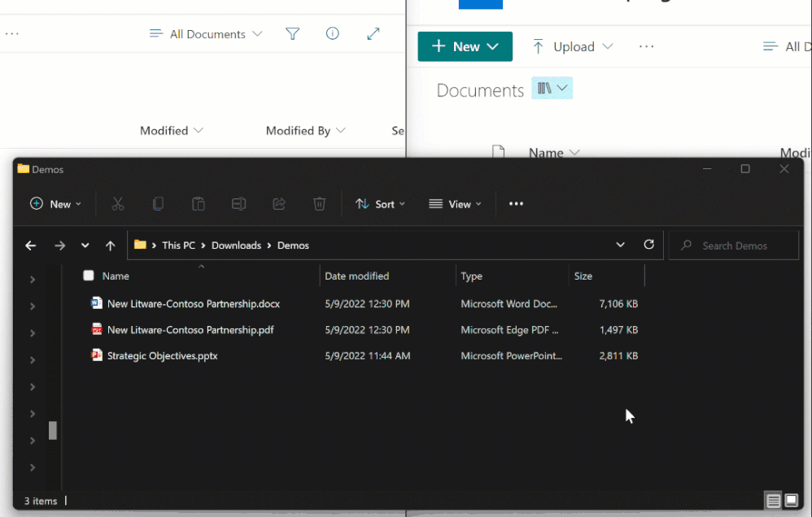Click the Paste clipboard icon in Explorer
Screen dimensions: 812x517
(199, 204)
